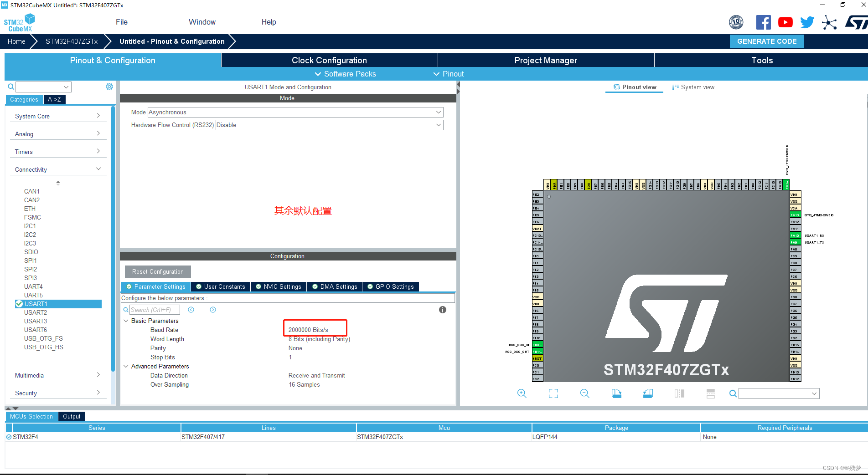Open the peripheral search dropdown arrow
868x475 pixels.
[66, 87]
